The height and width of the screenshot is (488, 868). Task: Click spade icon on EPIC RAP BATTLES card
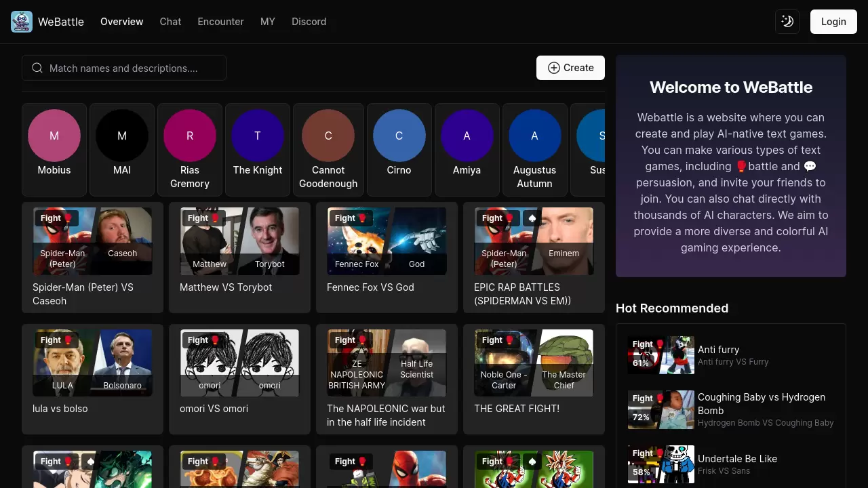tap(532, 218)
